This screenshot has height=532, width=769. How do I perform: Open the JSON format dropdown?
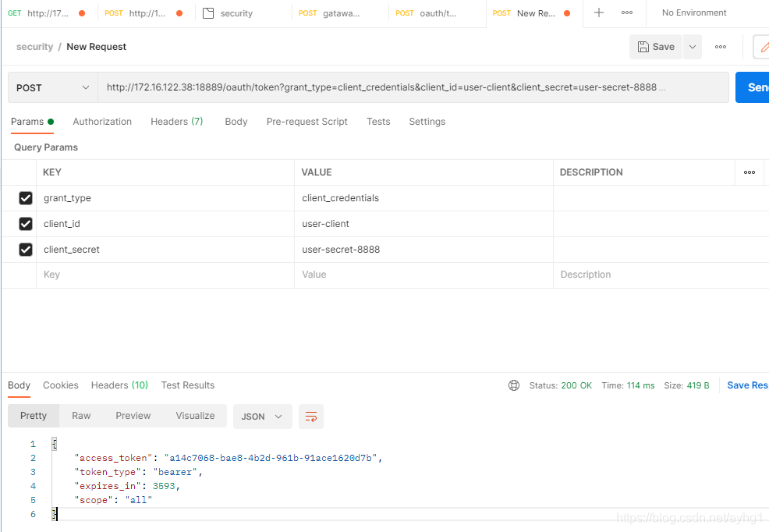tap(262, 417)
